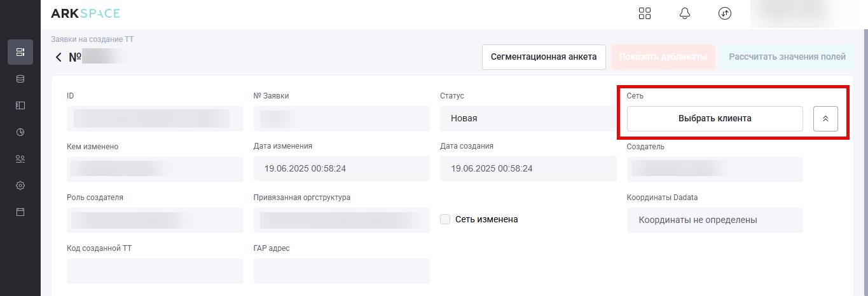Select the list sidebar icon at top
This screenshot has height=296, width=868.
pyautogui.click(x=20, y=52)
